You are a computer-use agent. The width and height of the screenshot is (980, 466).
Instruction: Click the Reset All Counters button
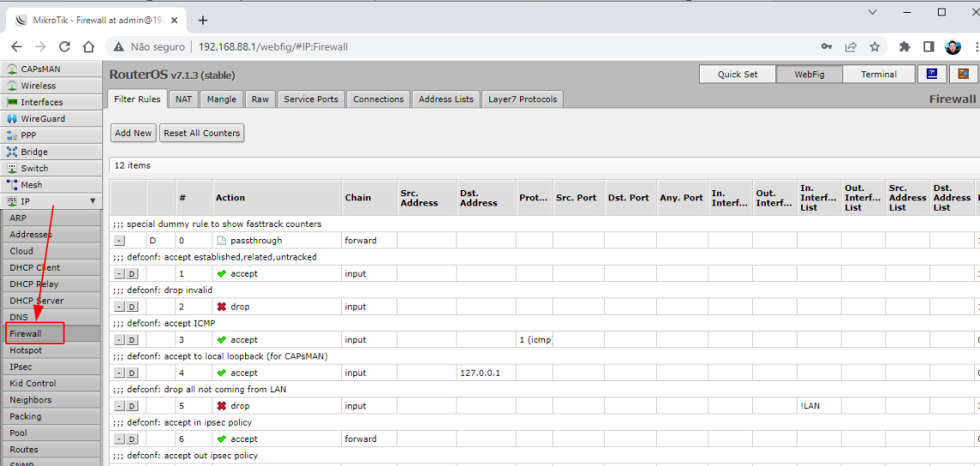(x=202, y=133)
